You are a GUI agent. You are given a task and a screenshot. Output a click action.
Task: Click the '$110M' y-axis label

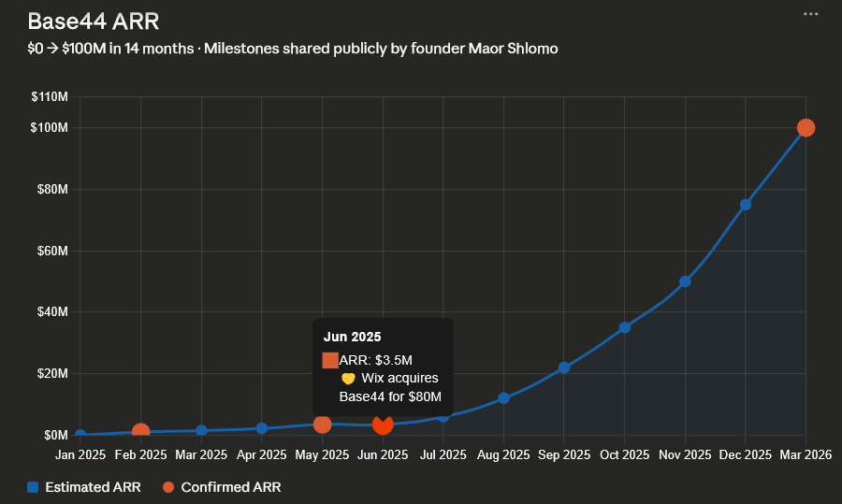pyautogui.click(x=50, y=96)
